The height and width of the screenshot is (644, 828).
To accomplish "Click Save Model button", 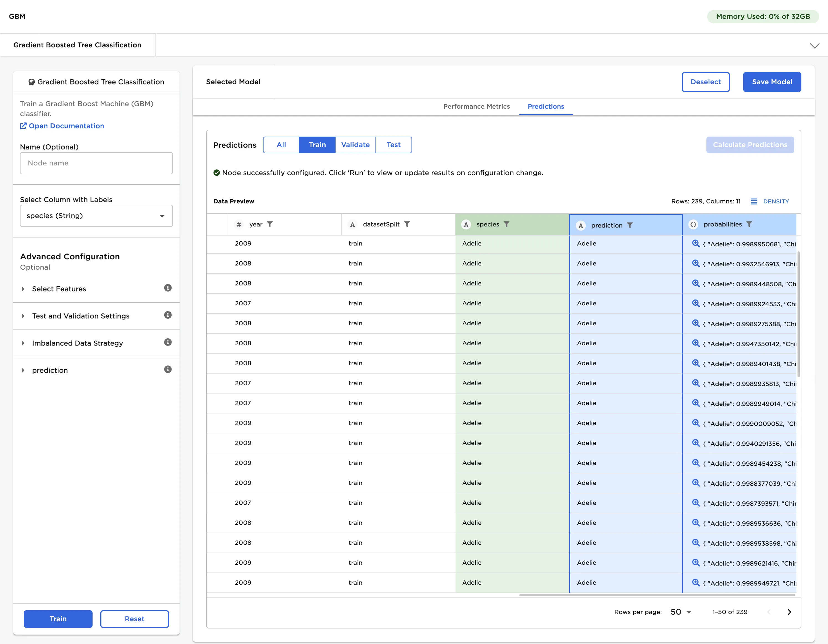I will (772, 82).
